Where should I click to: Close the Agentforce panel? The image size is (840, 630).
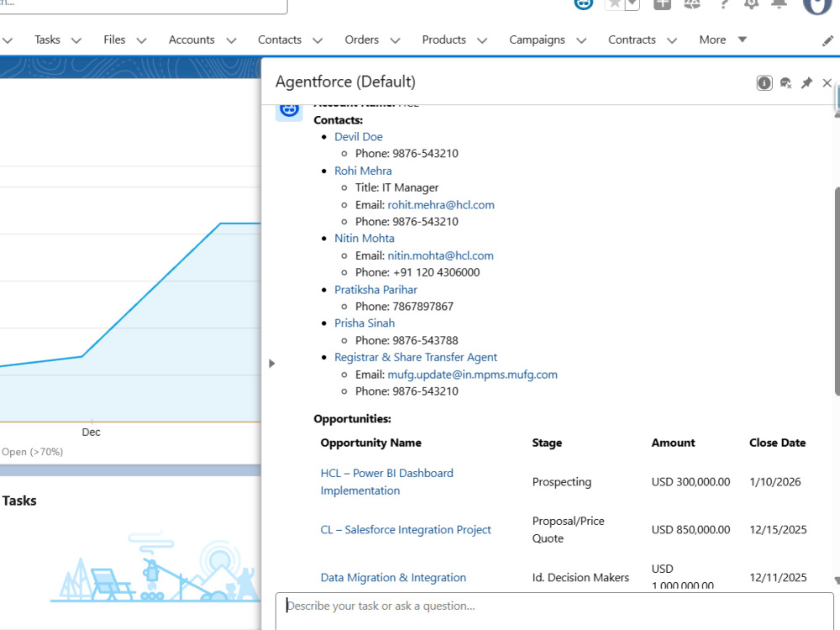[827, 83]
